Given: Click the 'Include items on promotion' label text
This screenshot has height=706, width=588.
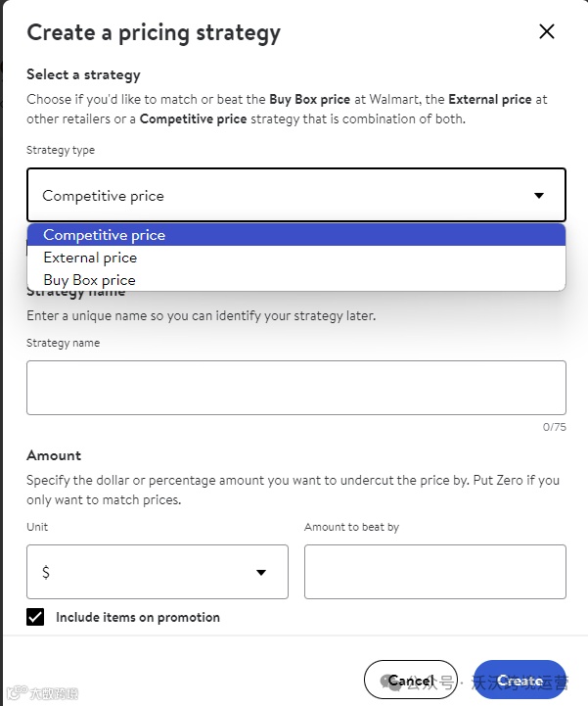Looking at the screenshot, I should coord(138,618).
